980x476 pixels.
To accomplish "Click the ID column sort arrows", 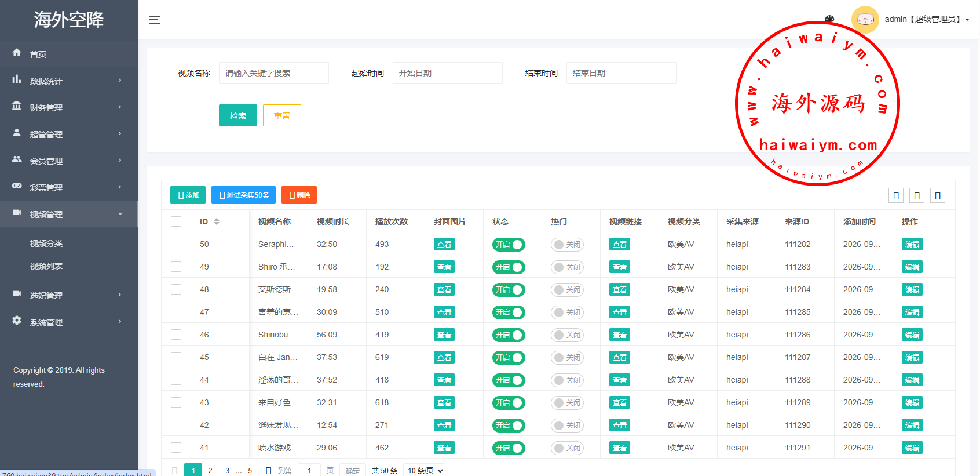I will coord(217,221).
